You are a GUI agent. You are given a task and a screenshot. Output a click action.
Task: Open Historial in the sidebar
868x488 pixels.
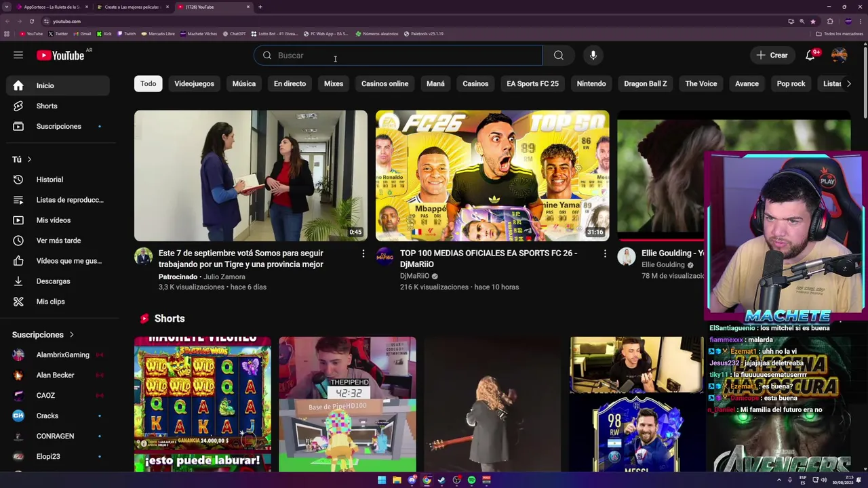pyautogui.click(x=58, y=180)
